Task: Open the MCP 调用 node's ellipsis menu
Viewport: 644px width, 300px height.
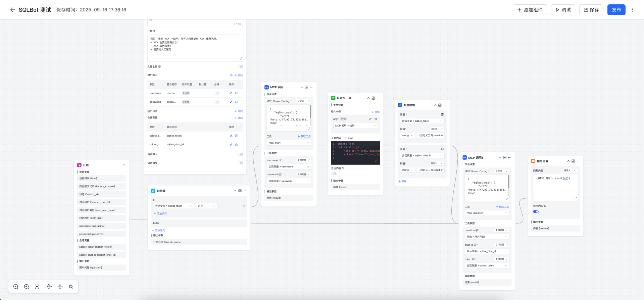Action: tap(311, 87)
